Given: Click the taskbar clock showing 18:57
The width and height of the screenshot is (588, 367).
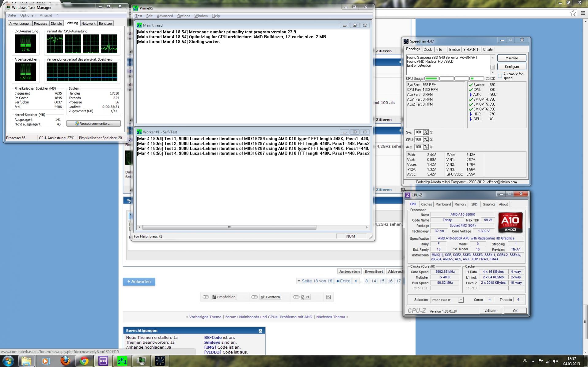Looking at the screenshot, I should 571,361.
